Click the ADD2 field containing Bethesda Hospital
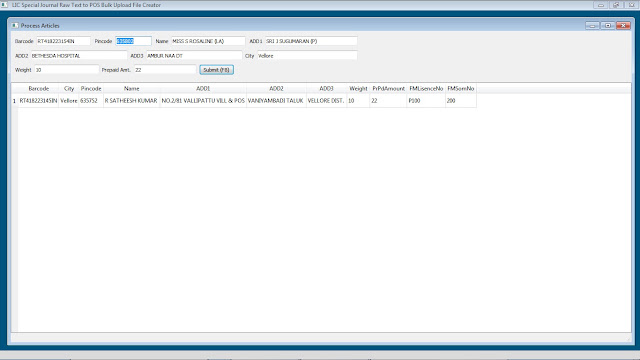Image resolution: width=640 pixels, height=360 pixels. 79,56
